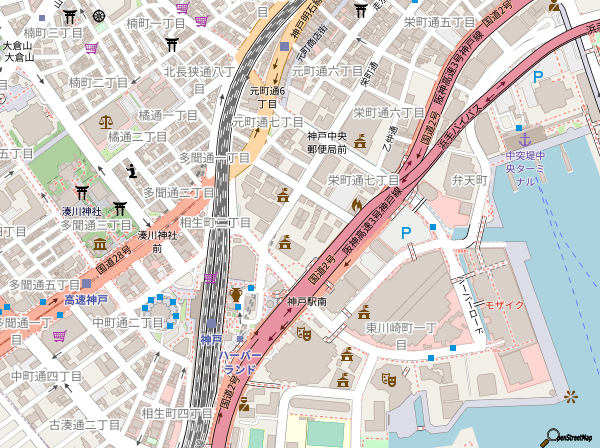Click the 高速神戸 station label
The image size is (600, 448).
(x=86, y=299)
